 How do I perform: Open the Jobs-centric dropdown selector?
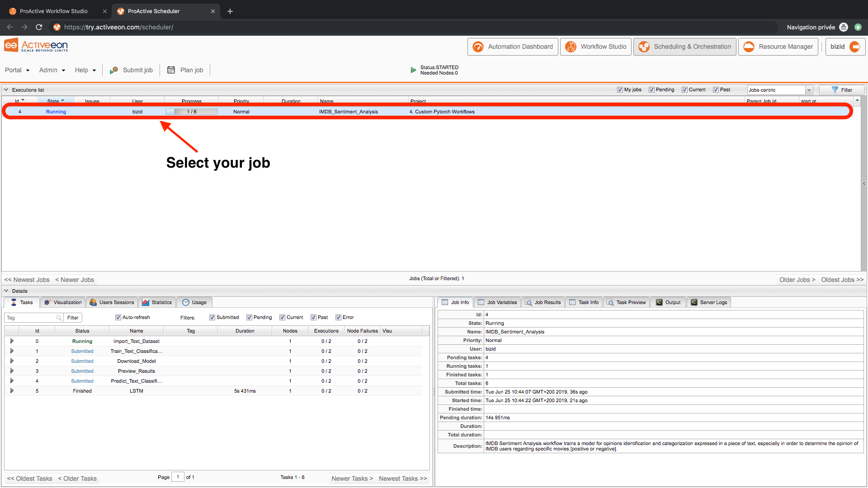pos(808,90)
